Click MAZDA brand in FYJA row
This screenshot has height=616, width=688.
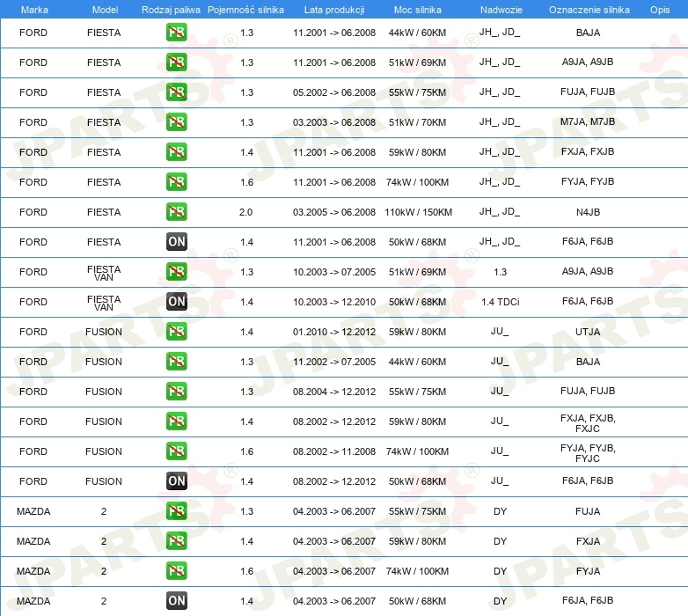[33, 571]
